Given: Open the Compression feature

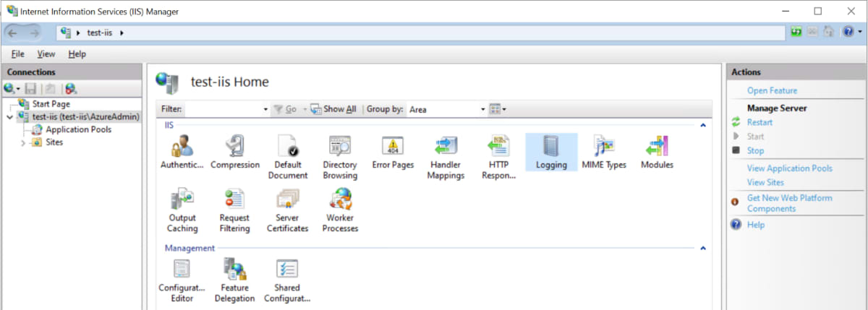Looking at the screenshot, I should click(x=235, y=152).
